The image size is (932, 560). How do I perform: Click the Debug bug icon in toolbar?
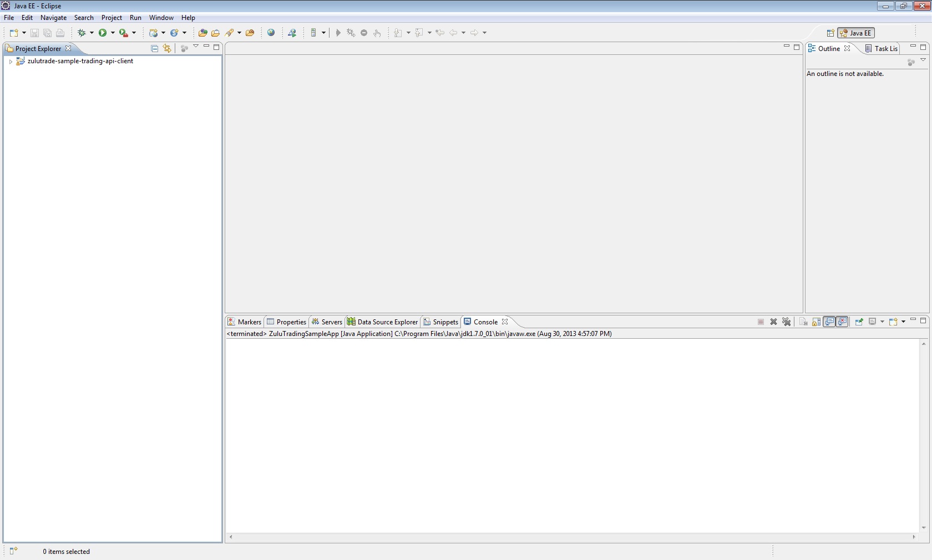82,33
